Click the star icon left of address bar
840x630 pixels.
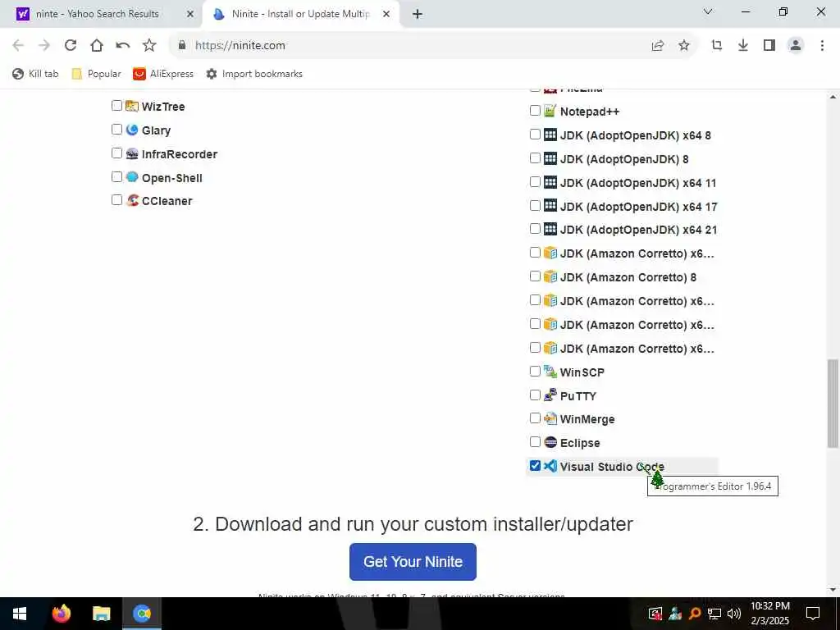tap(149, 46)
